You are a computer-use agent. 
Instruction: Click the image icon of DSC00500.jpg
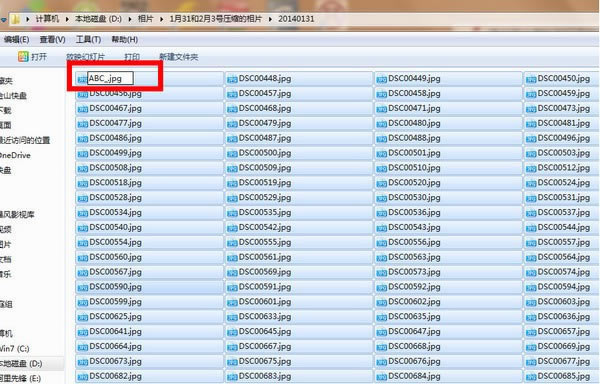coord(232,154)
